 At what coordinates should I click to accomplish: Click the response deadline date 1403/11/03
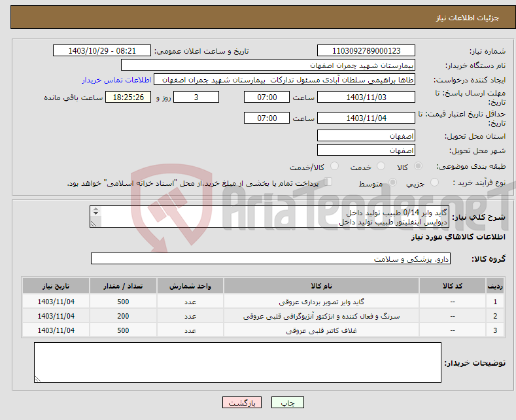pyautogui.click(x=366, y=97)
